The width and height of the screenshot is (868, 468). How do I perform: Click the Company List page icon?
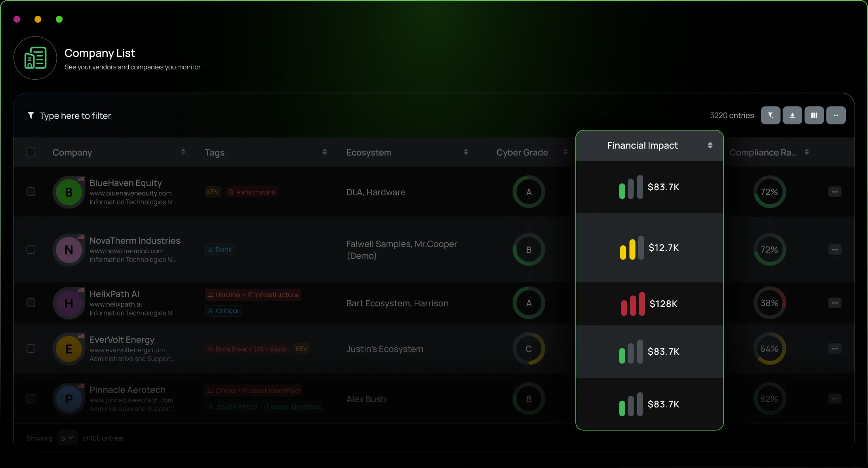(x=35, y=58)
